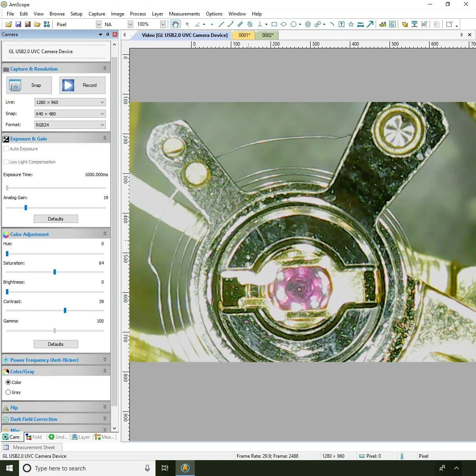Pick the arrow annotation tool

370,24
